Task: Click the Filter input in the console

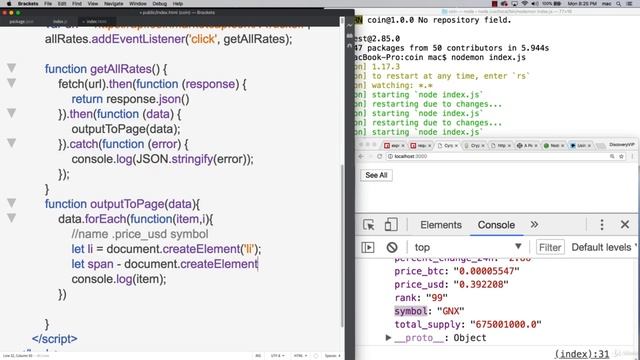Action: click(550, 247)
